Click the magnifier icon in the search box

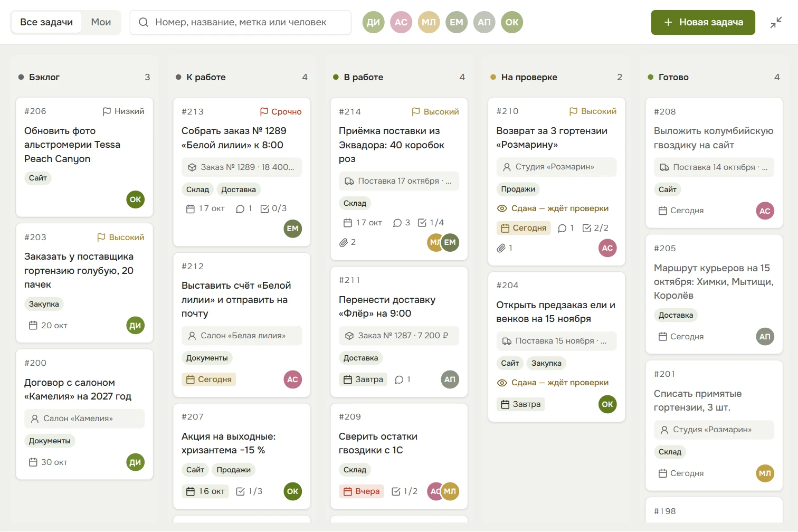[x=144, y=22]
